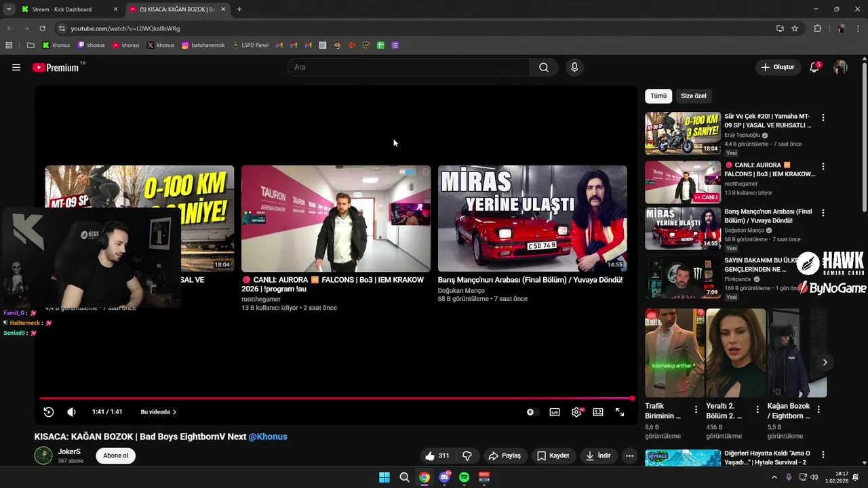Select the 'Tümü' filter chip
The height and width of the screenshot is (488, 868).
[x=658, y=96]
